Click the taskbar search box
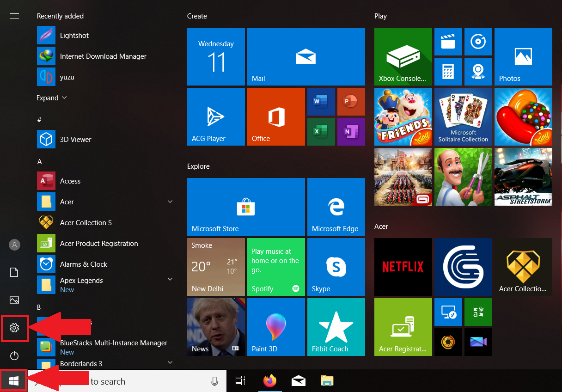The height and width of the screenshot is (392, 562). click(127, 381)
